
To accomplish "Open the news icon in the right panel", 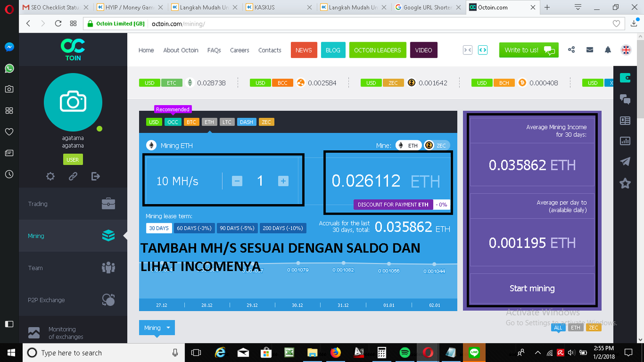I will point(625,120).
